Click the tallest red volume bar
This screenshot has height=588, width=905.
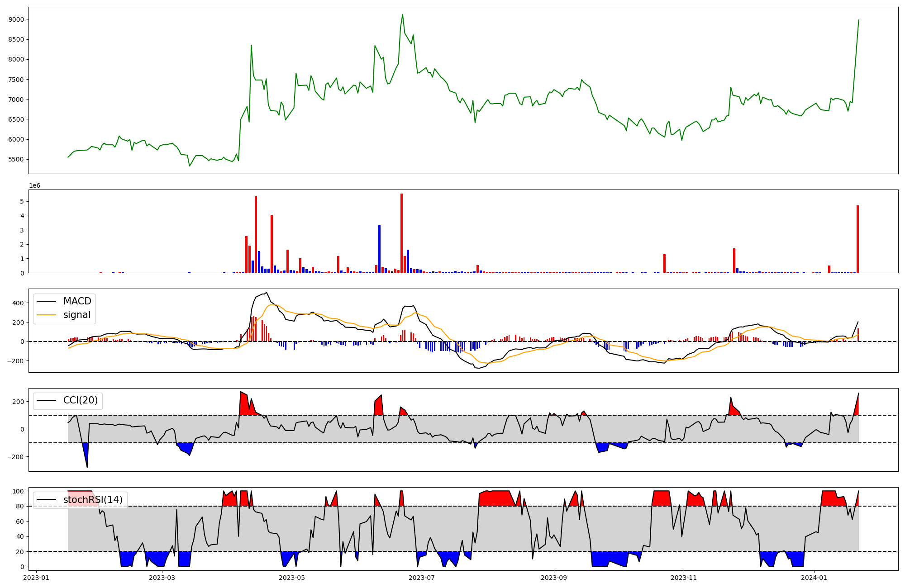point(401,233)
